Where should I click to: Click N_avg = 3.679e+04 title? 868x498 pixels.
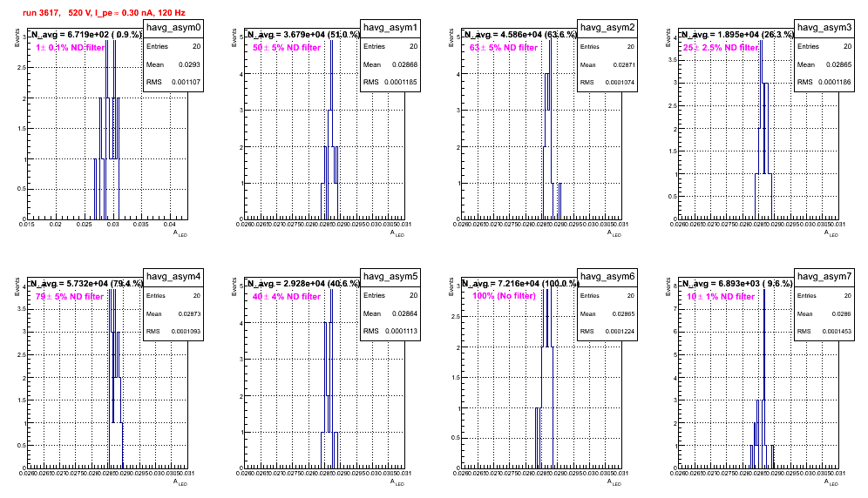(x=303, y=34)
